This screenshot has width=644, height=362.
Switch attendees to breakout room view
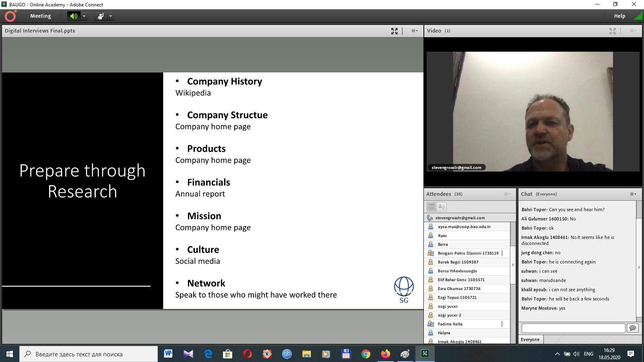(442, 207)
